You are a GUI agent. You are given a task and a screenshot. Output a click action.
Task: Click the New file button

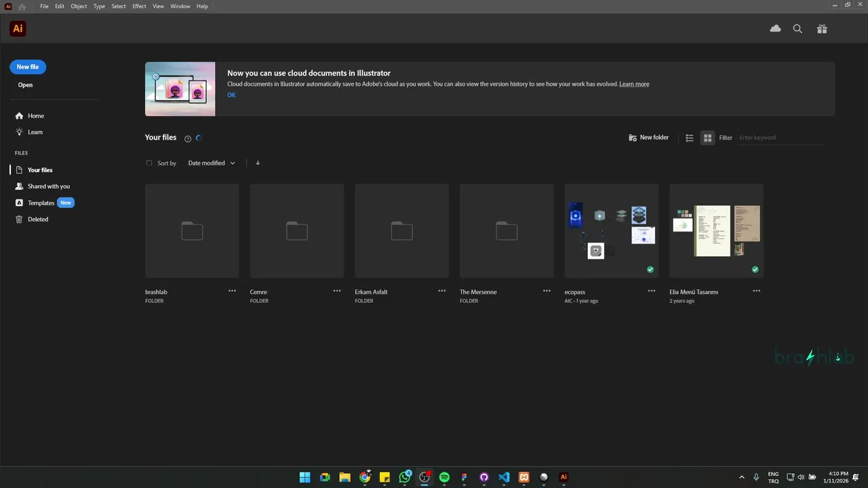(28, 67)
